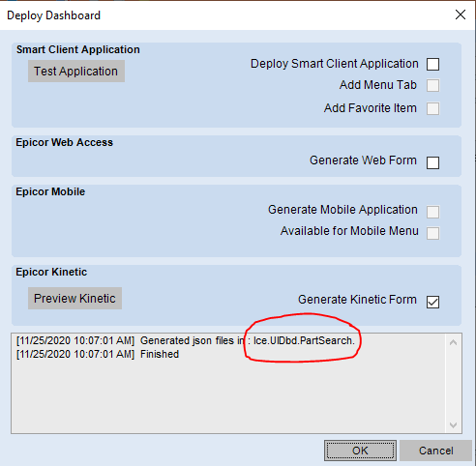This screenshot has height=466, width=476.
Task: Select the 'Generated json files' log line
Action: tap(186, 340)
